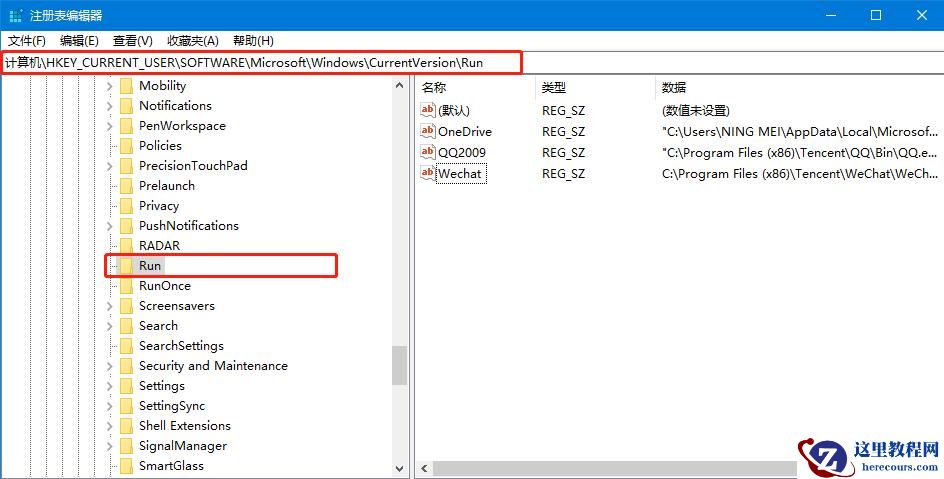Click the WeChat program path data
This screenshot has width=944, height=479.
click(800, 174)
